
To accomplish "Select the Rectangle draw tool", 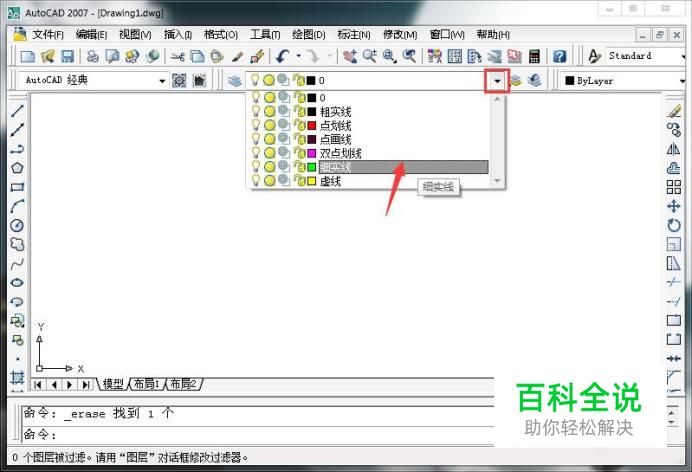I will pos(17,187).
